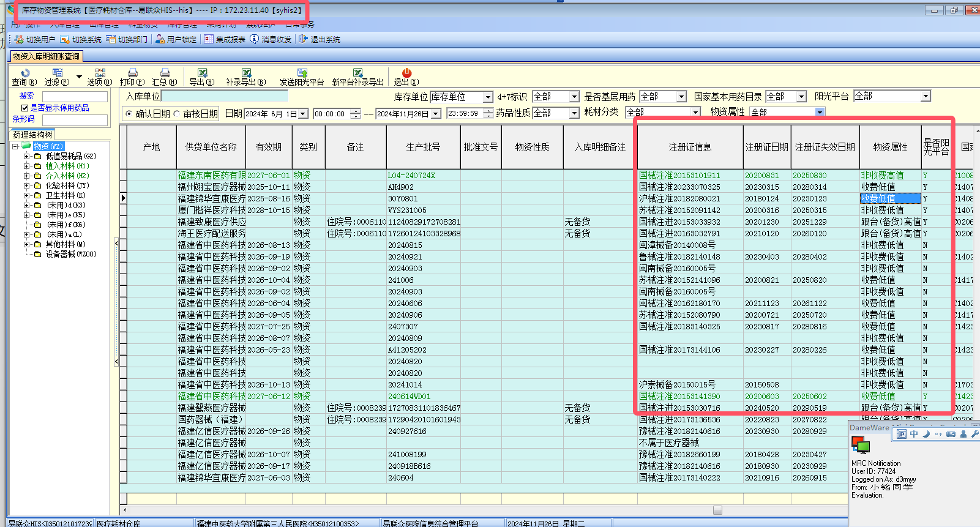This screenshot has height=527, width=980.
Task: Open the 库存单位 dropdown
Action: pyautogui.click(x=488, y=97)
